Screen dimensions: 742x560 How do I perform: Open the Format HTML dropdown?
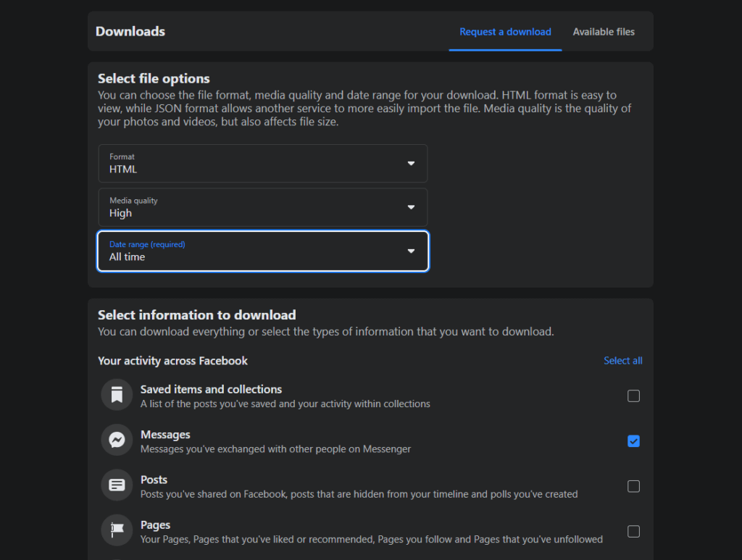pyautogui.click(x=262, y=163)
